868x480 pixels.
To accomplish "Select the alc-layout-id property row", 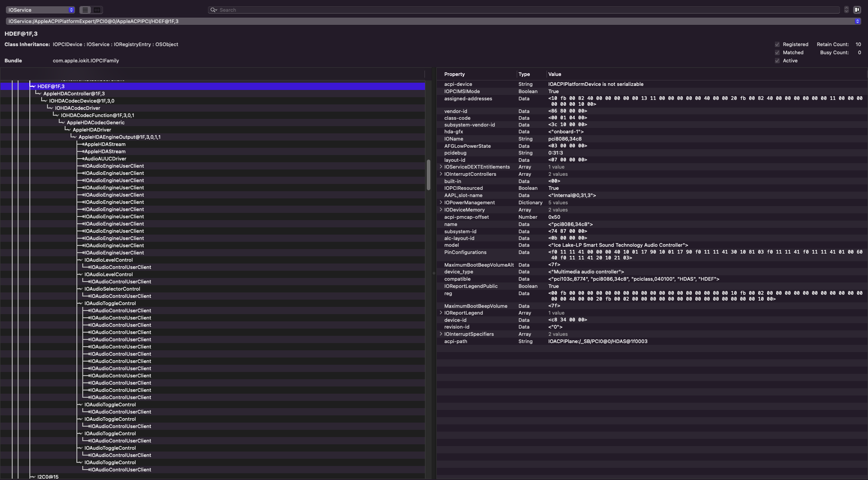I will (x=651, y=238).
